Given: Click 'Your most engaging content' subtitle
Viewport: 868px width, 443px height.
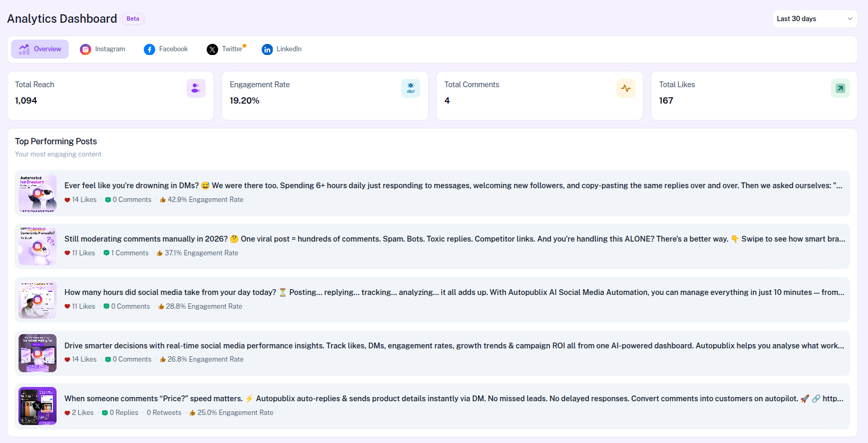Looking at the screenshot, I should pyautogui.click(x=58, y=154).
